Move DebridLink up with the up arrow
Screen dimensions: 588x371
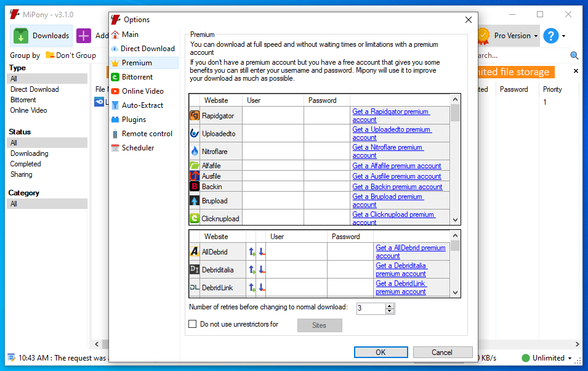coord(252,287)
